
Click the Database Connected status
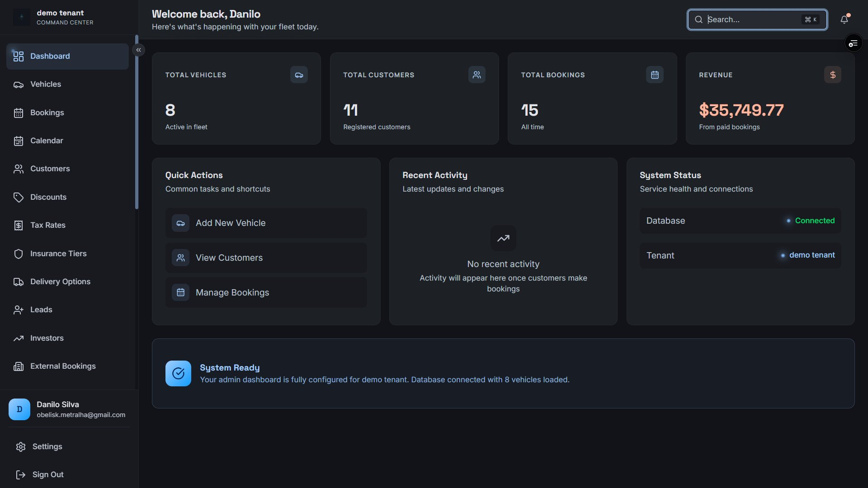(810, 221)
